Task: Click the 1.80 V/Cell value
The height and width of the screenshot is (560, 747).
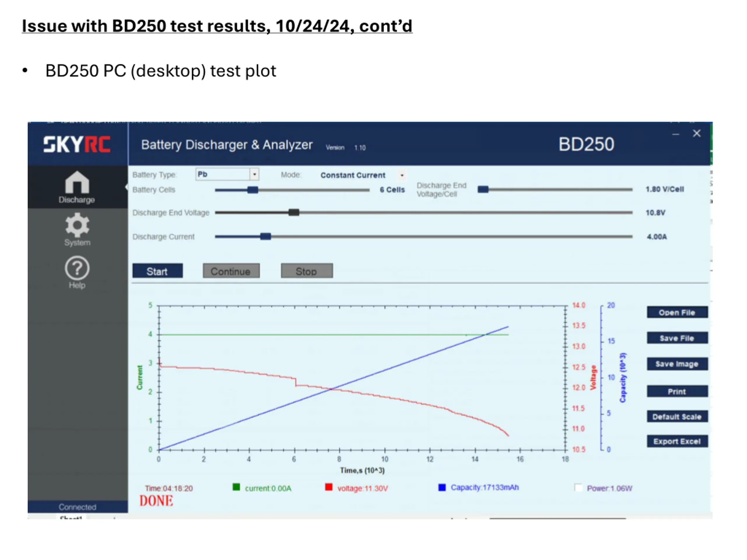Action: click(x=665, y=189)
